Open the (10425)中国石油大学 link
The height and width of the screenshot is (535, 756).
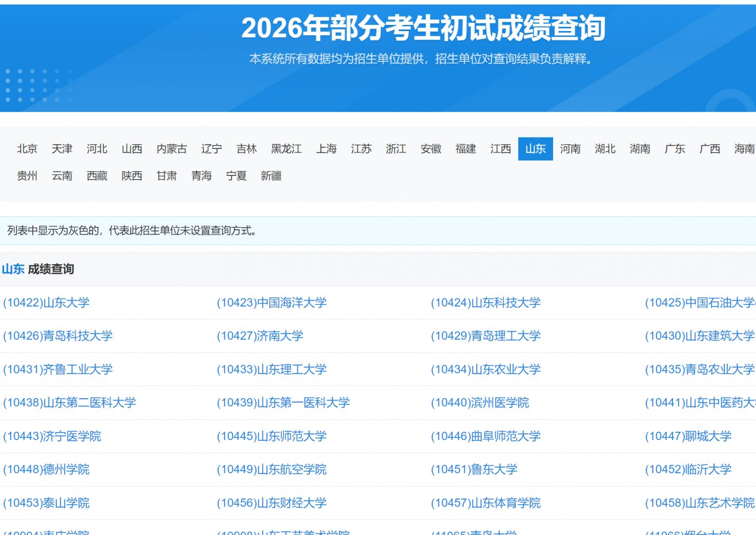coord(700,303)
